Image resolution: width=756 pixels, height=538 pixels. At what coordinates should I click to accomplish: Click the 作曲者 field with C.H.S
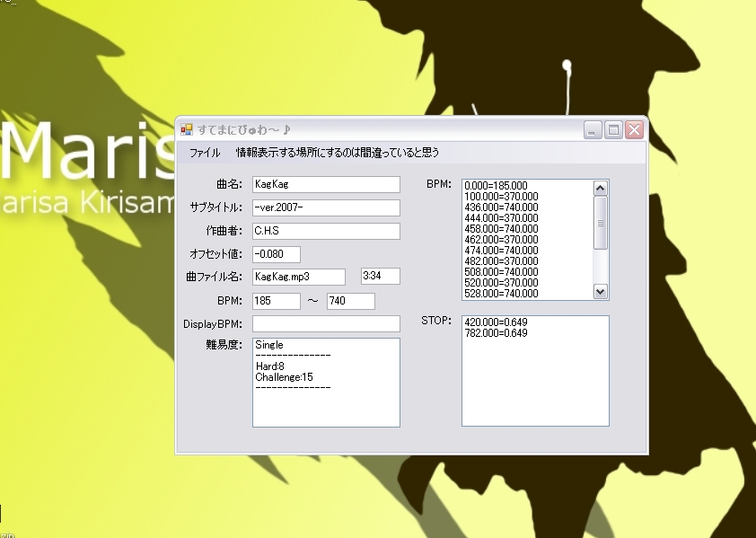326,231
